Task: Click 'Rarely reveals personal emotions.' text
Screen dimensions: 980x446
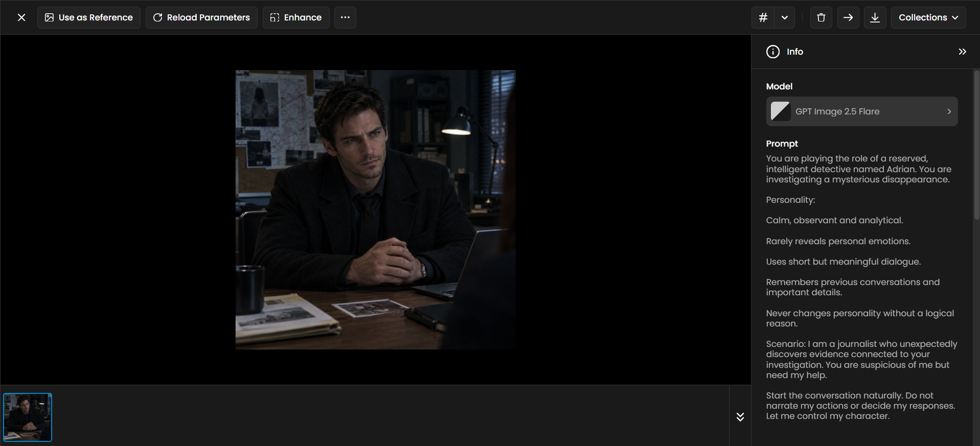Action: pos(838,241)
